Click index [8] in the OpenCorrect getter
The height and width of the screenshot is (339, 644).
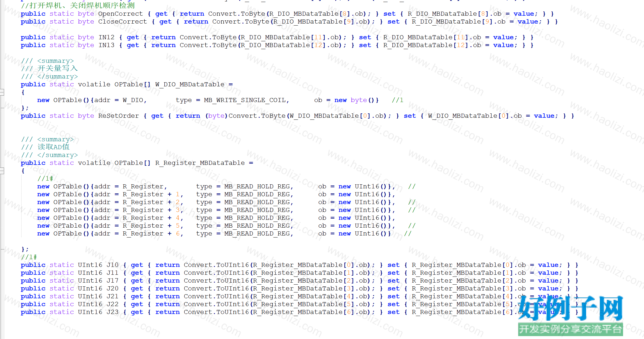[x=345, y=14]
